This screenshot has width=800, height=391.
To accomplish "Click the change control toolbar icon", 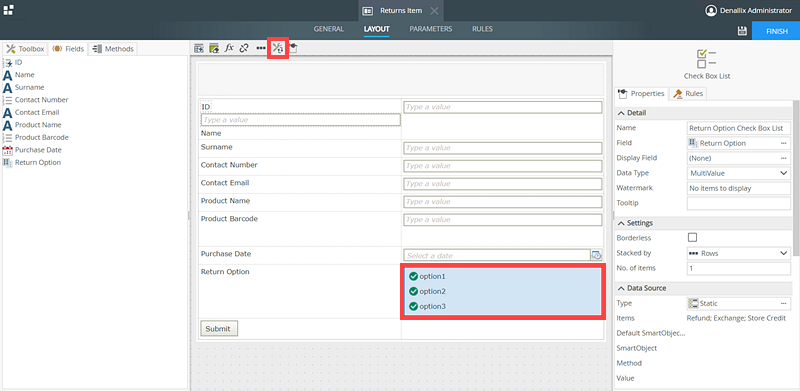I will click(x=278, y=48).
